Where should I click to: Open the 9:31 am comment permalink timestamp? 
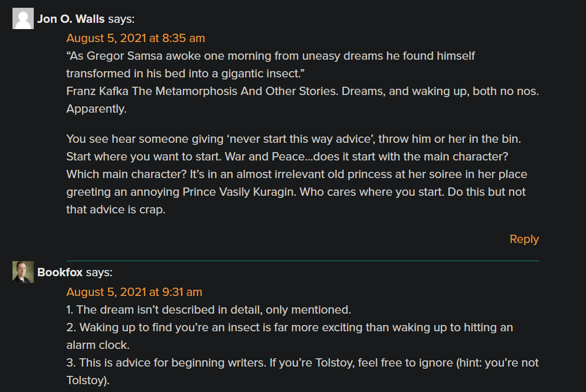click(x=134, y=292)
